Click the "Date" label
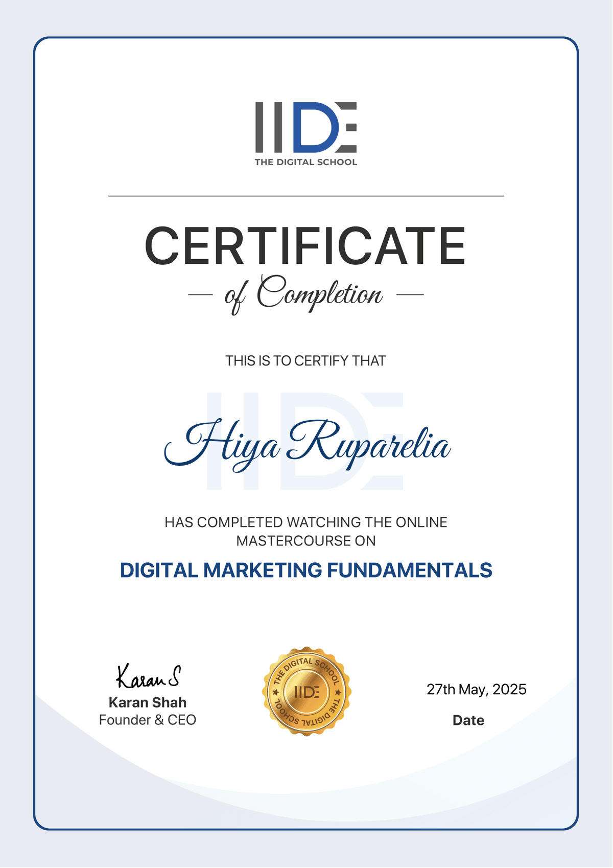 pos(468,720)
